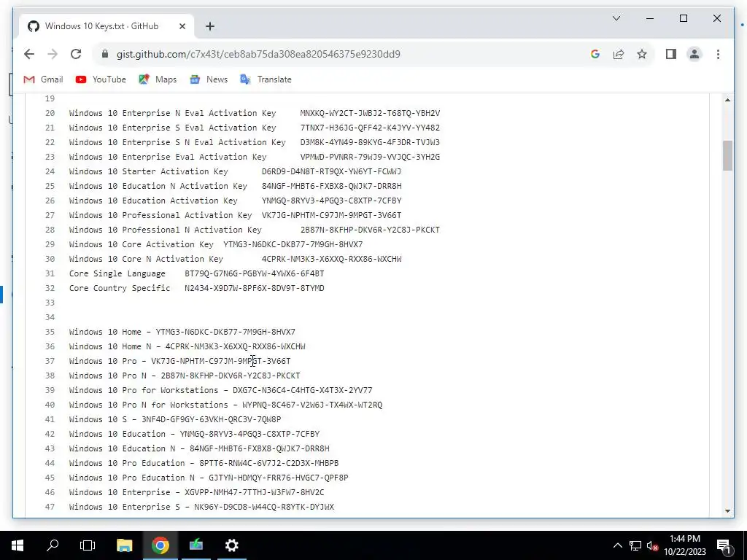Click key 84NGF-MHBT6-FXBX8-QWJK7-DRR8H on line 25
The image size is (747, 560).
pyautogui.click(x=332, y=186)
